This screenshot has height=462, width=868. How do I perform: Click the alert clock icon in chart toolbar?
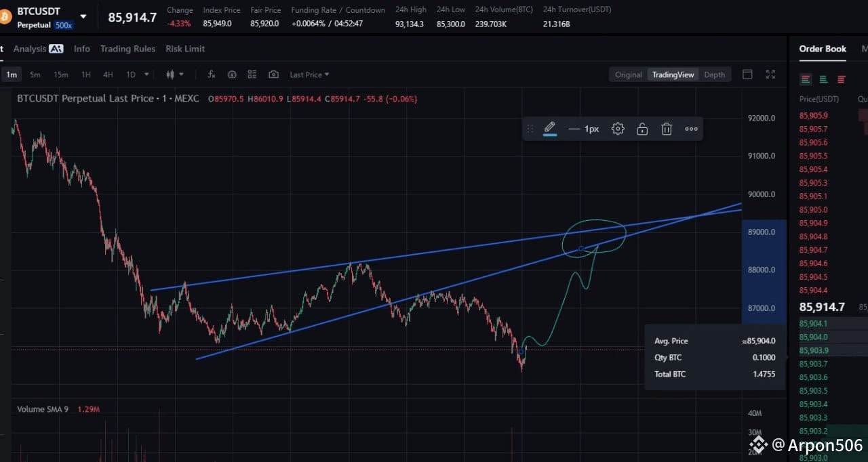point(232,75)
